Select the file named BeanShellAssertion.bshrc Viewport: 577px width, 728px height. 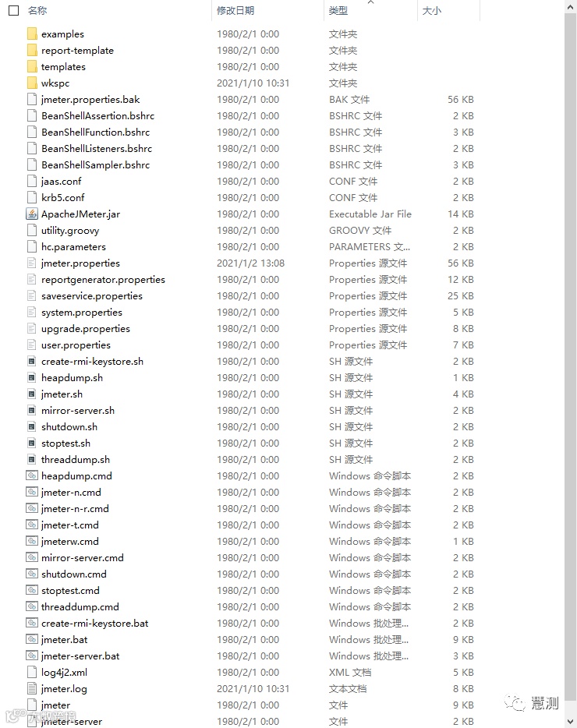click(x=97, y=115)
